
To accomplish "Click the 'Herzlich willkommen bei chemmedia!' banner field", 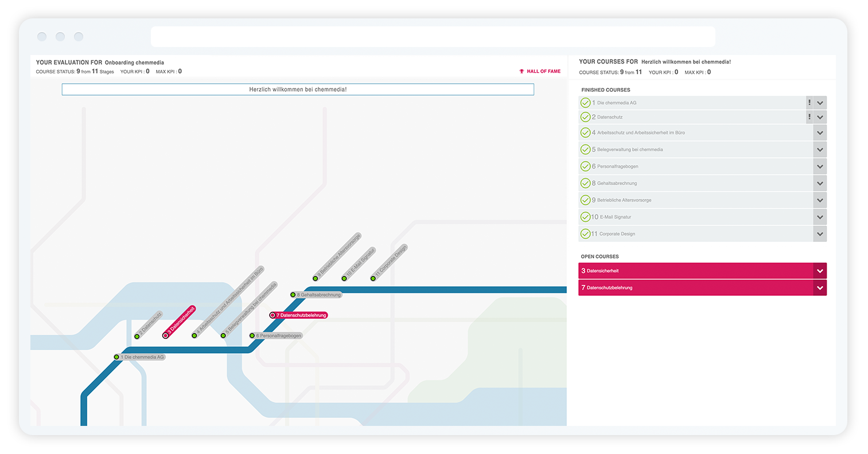I will (x=298, y=89).
